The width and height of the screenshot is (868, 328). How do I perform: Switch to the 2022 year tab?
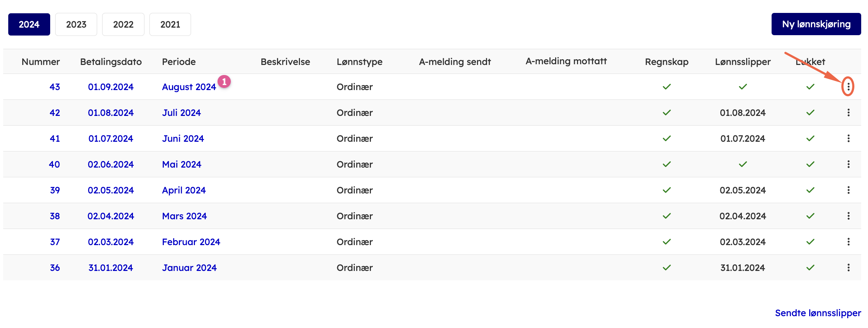(x=123, y=24)
